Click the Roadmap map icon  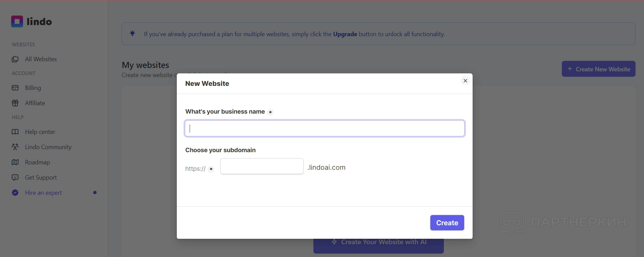click(15, 162)
